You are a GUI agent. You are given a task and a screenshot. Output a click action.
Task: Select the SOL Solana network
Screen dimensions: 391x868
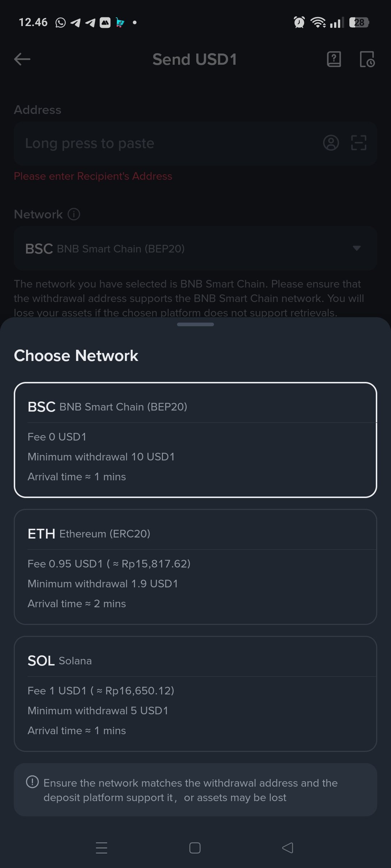pyautogui.click(x=195, y=694)
